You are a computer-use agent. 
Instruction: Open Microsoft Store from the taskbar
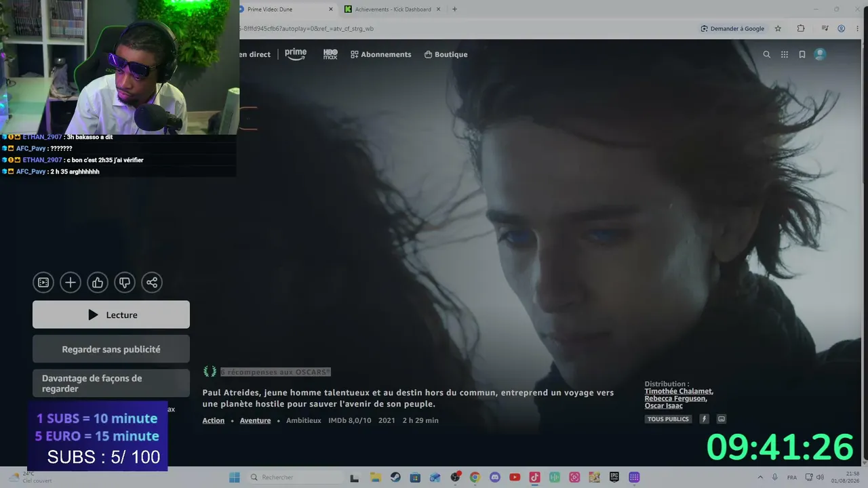pyautogui.click(x=415, y=477)
